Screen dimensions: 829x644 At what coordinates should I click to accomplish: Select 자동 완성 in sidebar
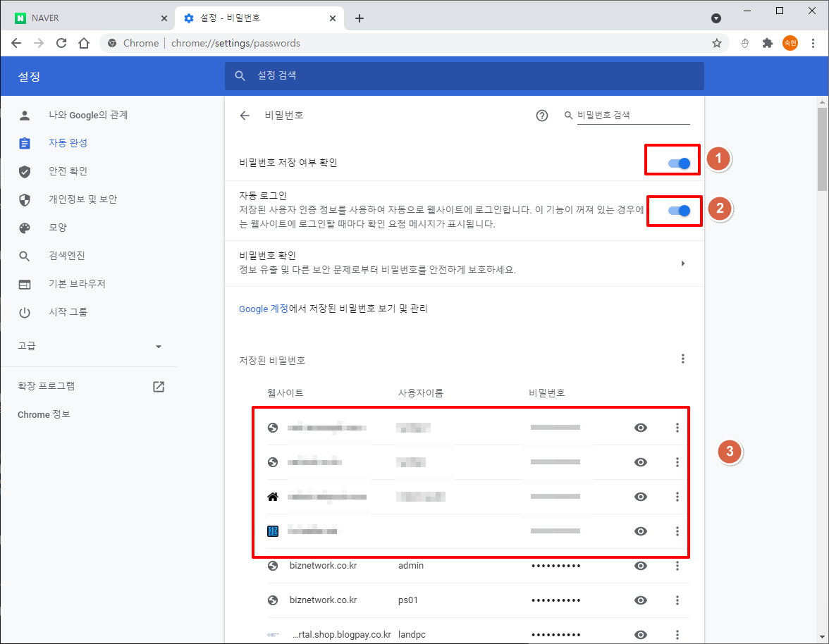[x=68, y=143]
